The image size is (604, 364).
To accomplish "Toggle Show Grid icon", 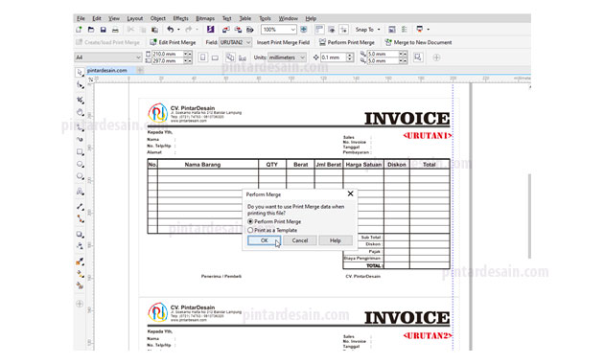I will click(332, 30).
